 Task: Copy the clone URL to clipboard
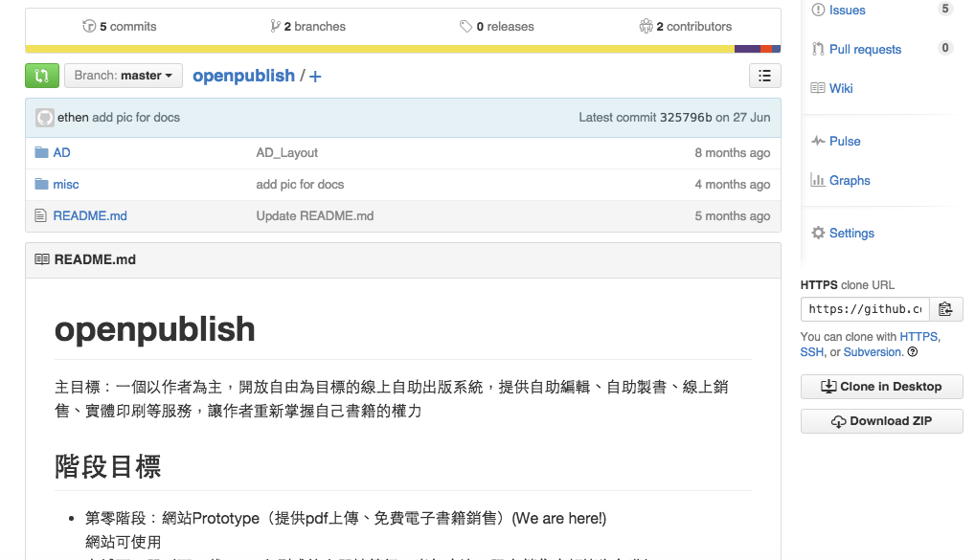point(945,309)
